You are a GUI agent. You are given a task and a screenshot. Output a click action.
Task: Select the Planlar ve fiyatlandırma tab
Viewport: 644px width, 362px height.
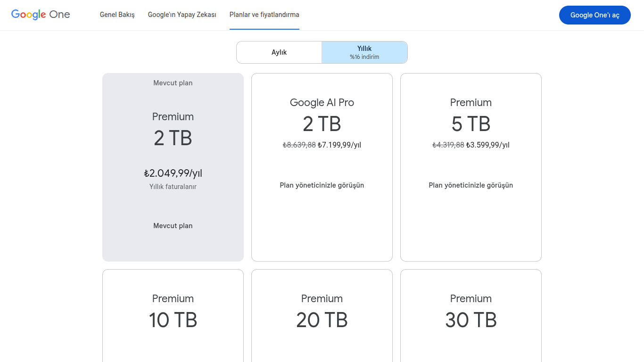coord(264,15)
